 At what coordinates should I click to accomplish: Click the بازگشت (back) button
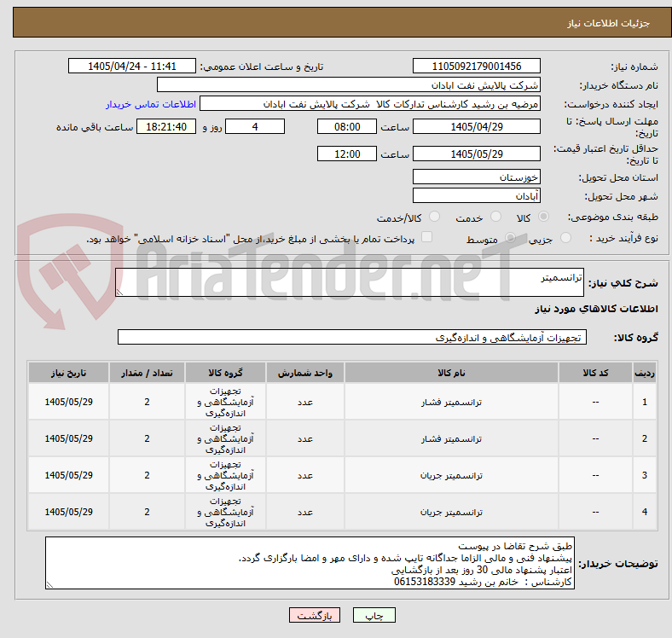(315, 615)
